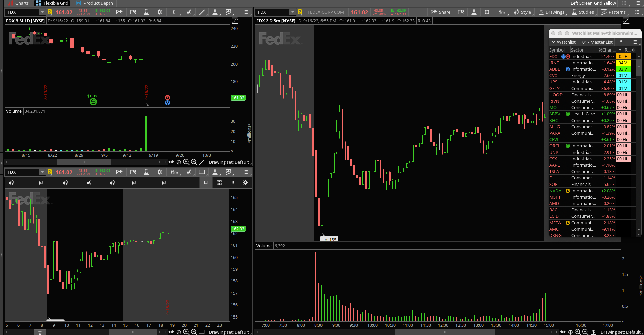Viewport: 644px width, 335px height.
Task: Open the Style dropdown on the 5m chart
Action: 522,12
